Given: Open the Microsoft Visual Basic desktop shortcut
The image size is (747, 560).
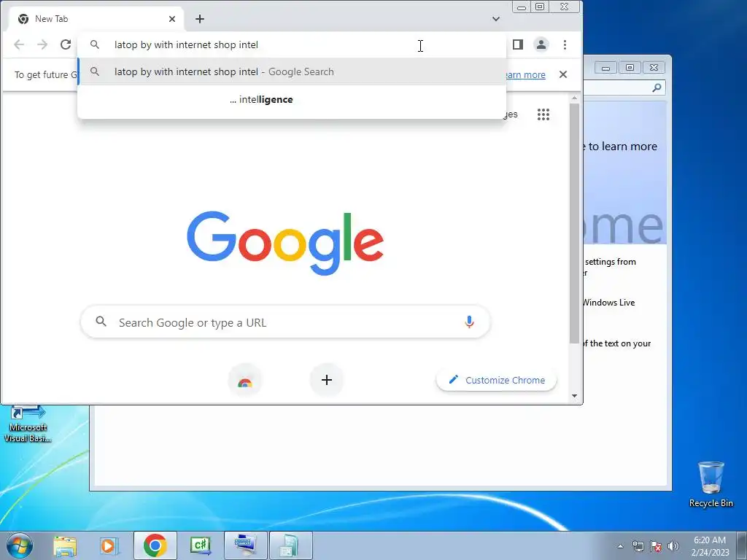Looking at the screenshot, I should click(x=28, y=424).
